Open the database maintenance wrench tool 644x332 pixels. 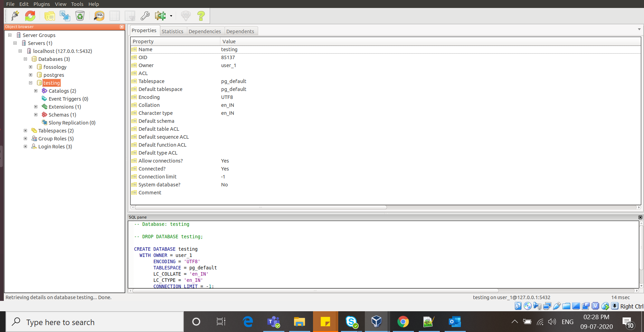pyautogui.click(x=145, y=16)
